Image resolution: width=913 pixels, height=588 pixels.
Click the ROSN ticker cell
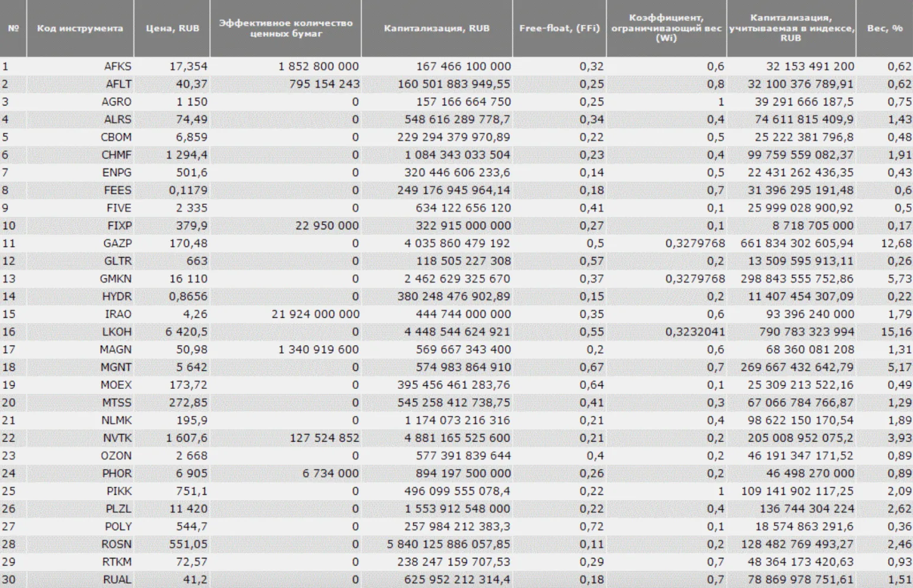click(117, 544)
